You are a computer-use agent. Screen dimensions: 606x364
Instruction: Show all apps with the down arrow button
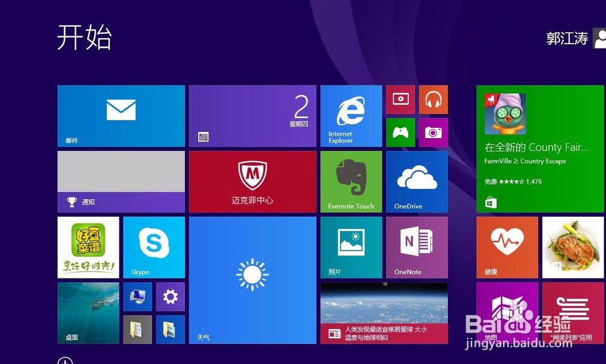(65, 361)
